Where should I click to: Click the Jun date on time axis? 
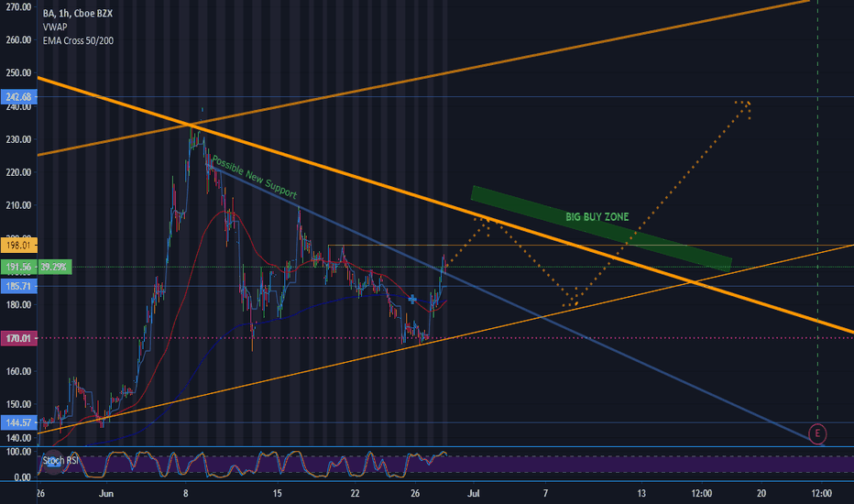point(106,494)
